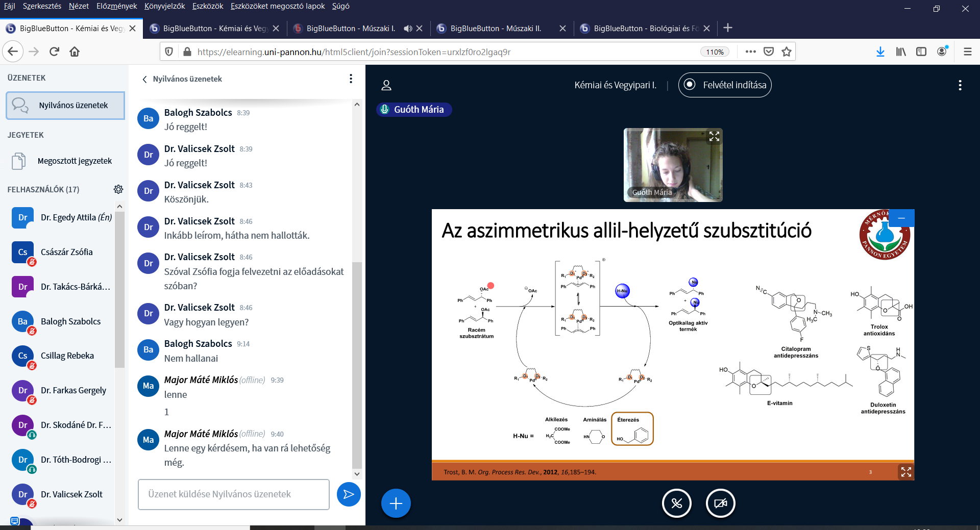Screen dimensions: 980x530
Task: Bookmark this page with the star icon
Action: pos(787,52)
